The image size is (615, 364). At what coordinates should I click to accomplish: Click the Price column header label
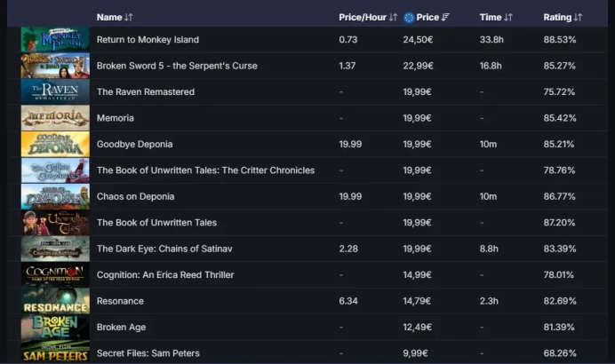[x=427, y=17]
